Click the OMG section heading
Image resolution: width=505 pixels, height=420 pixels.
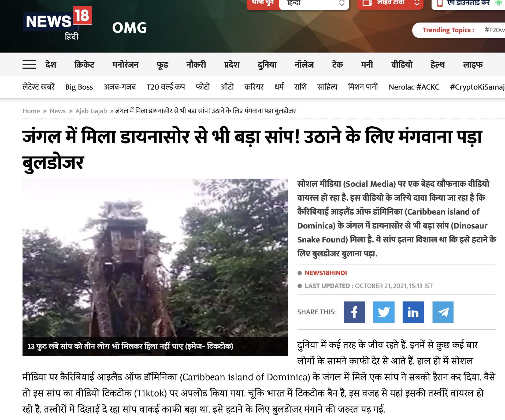pyautogui.click(x=129, y=28)
